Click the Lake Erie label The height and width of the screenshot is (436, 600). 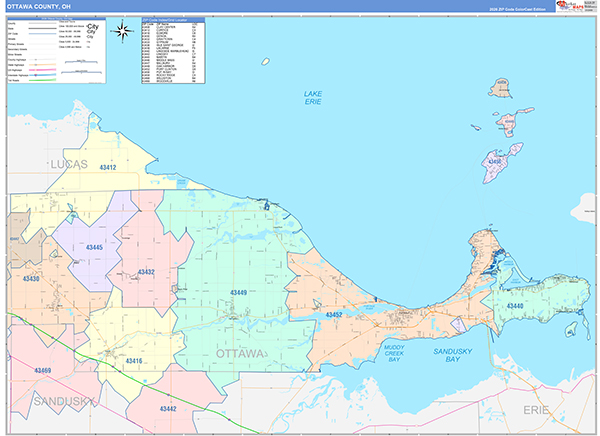click(x=313, y=98)
